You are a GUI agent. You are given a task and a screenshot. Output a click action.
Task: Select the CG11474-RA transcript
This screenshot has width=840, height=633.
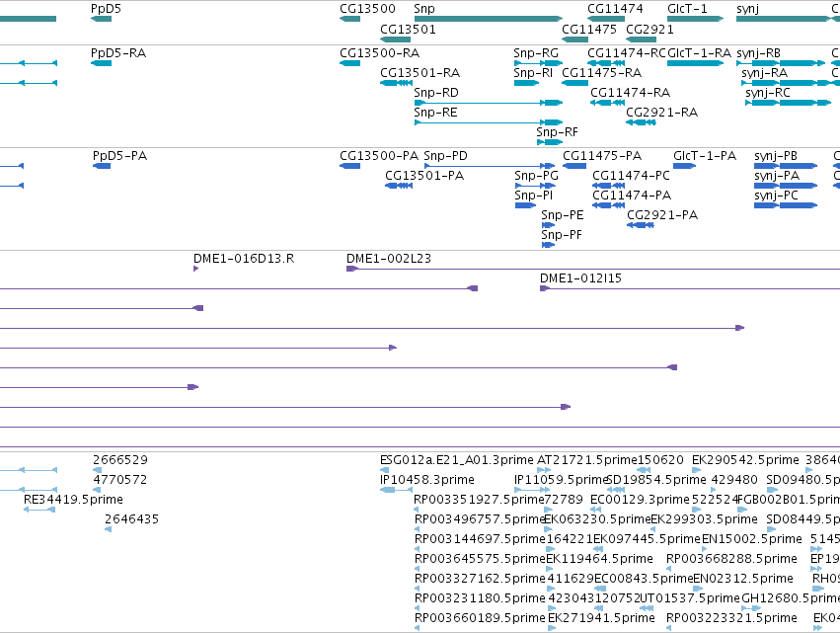[x=607, y=103]
